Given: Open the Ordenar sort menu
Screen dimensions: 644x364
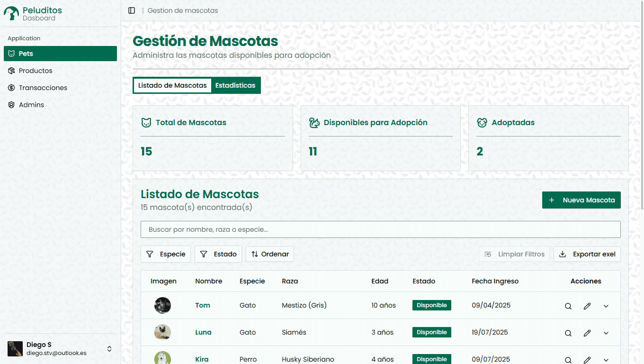Looking at the screenshot, I should pos(270,254).
